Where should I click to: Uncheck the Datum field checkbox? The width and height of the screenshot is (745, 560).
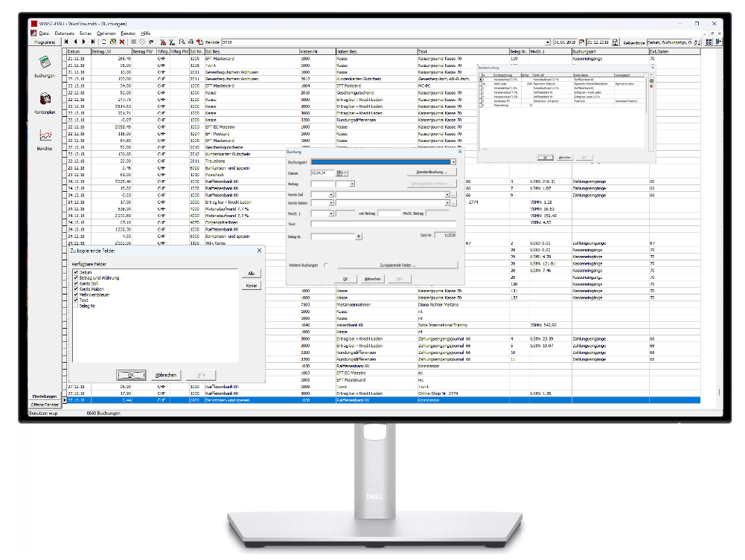pos(76,273)
